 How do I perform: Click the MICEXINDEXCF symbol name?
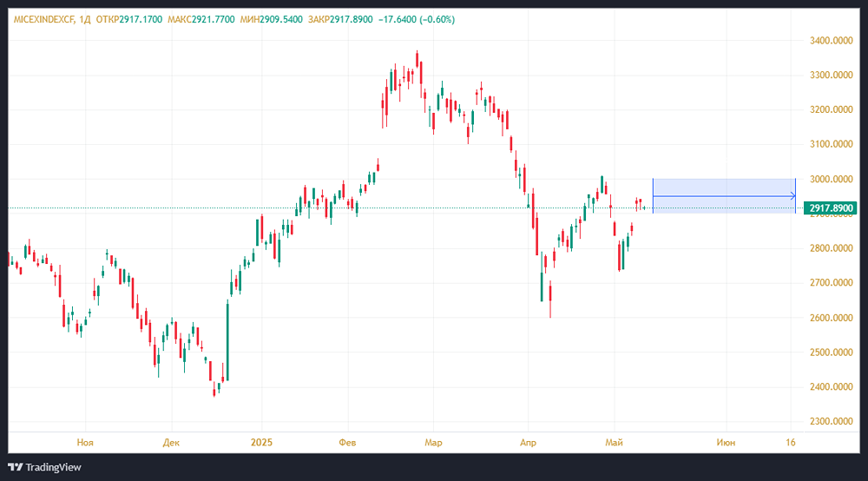(43, 19)
